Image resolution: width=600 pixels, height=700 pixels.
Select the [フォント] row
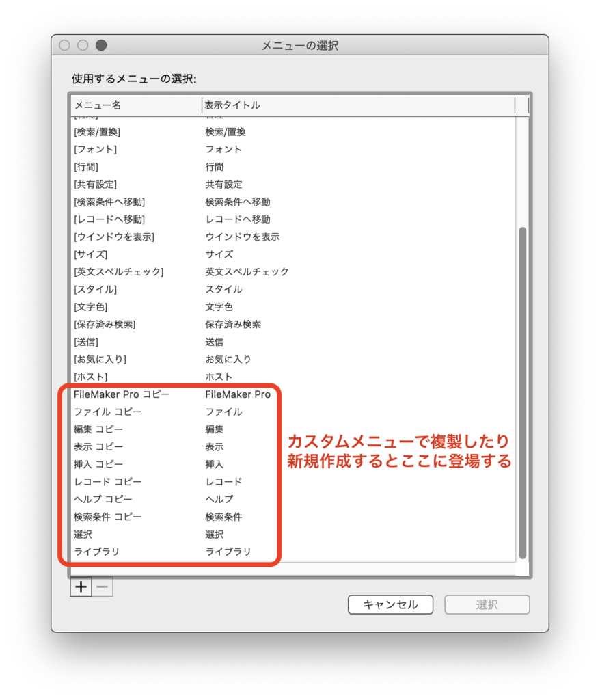293,150
